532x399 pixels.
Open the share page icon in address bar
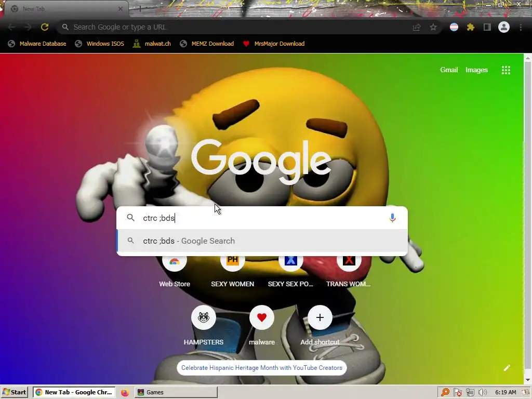(x=417, y=27)
